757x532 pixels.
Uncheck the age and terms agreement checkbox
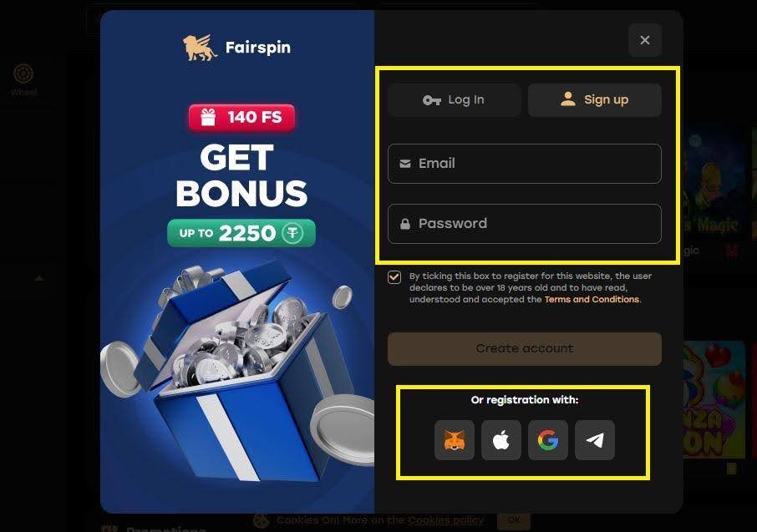pos(394,277)
